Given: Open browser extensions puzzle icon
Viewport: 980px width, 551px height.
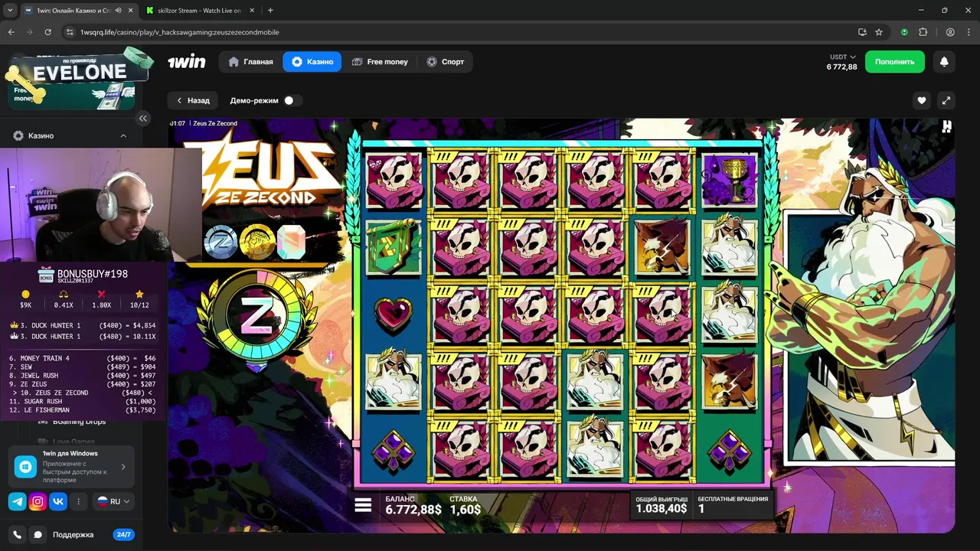Looking at the screenshot, I should pos(923,32).
